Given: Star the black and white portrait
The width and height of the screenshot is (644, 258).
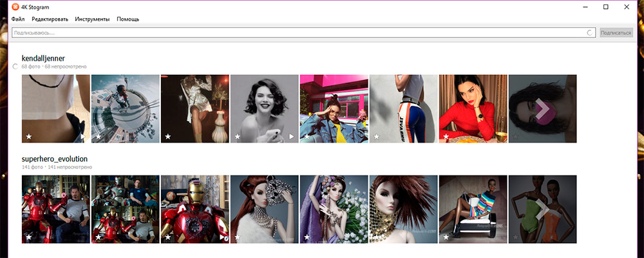Looking at the screenshot, I should point(238,136).
